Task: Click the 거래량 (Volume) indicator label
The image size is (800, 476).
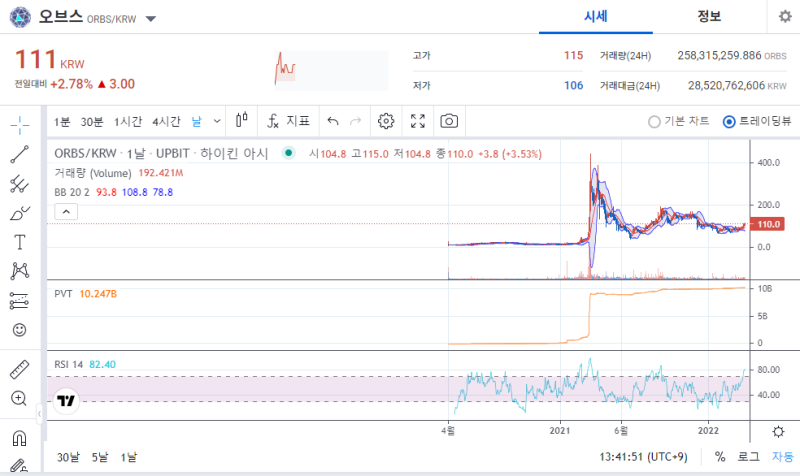Action: pyautogui.click(x=93, y=173)
